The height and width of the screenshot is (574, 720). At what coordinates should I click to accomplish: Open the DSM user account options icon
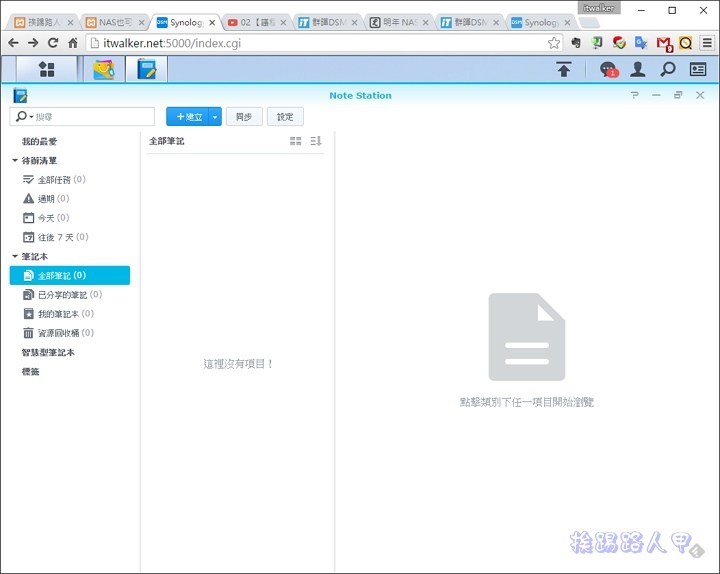(637, 69)
